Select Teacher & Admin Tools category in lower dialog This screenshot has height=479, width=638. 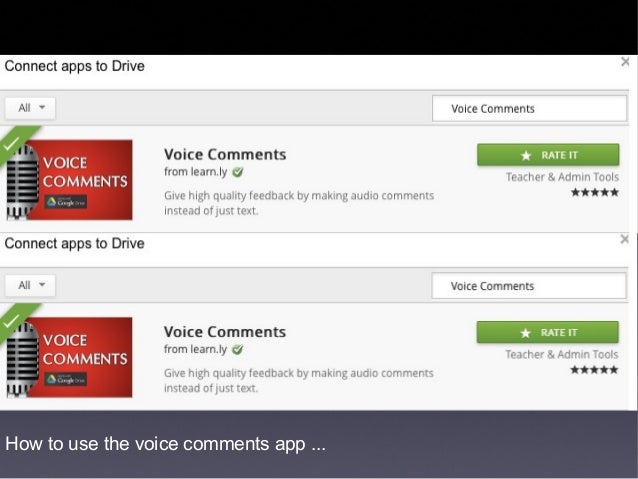point(562,354)
